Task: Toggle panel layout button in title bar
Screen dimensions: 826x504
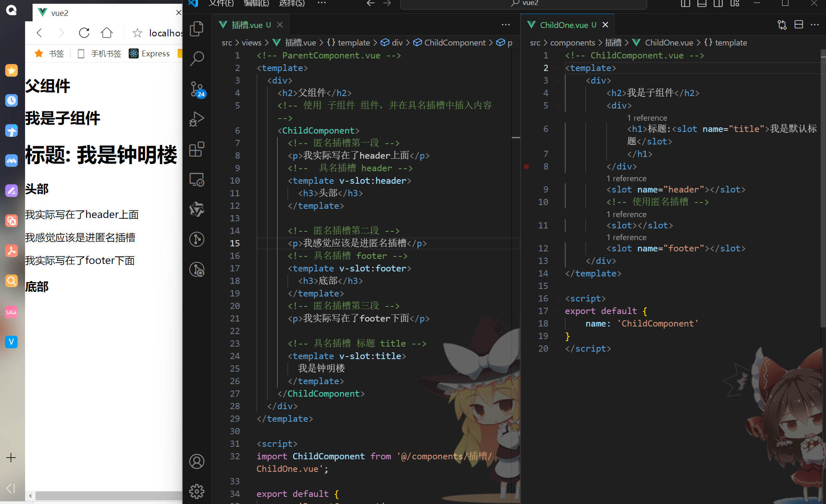Action: [x=702, y=3]
